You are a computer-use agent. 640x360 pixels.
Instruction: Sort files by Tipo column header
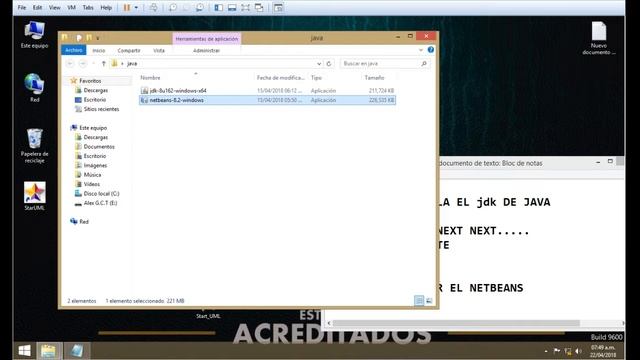tap(316, 78)
